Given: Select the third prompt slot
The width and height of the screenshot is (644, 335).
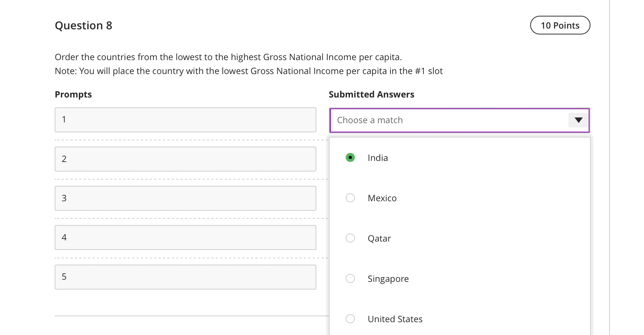Looking at the screenshot, I should pyautogui.click(x=185, y=198).
